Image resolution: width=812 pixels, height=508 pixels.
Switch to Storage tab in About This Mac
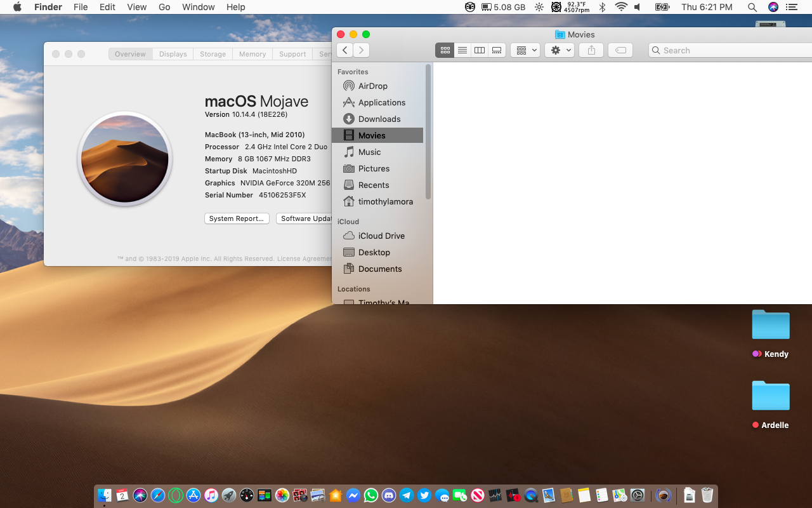pyautogui.click(x=213, y=54)
